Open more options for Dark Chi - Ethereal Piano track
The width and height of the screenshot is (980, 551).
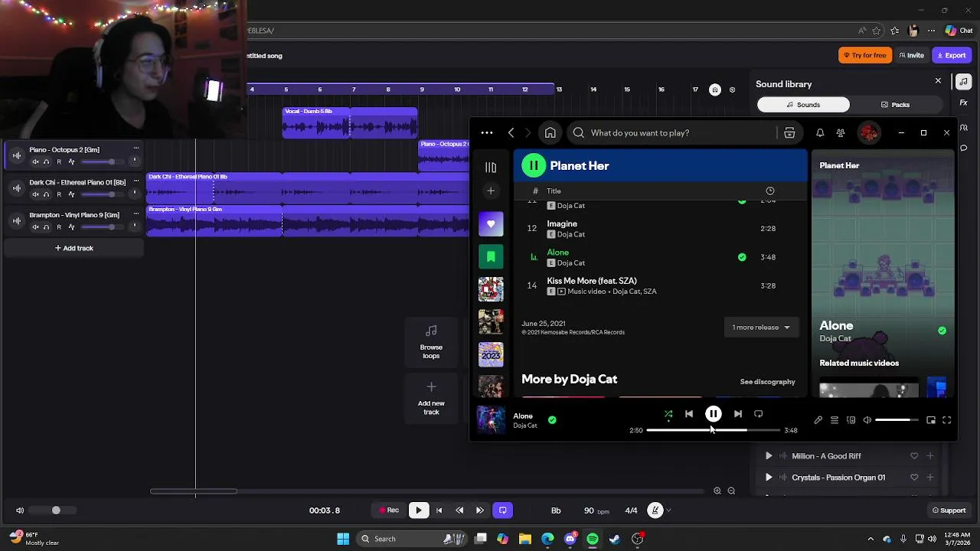click(x=136, y=181)
